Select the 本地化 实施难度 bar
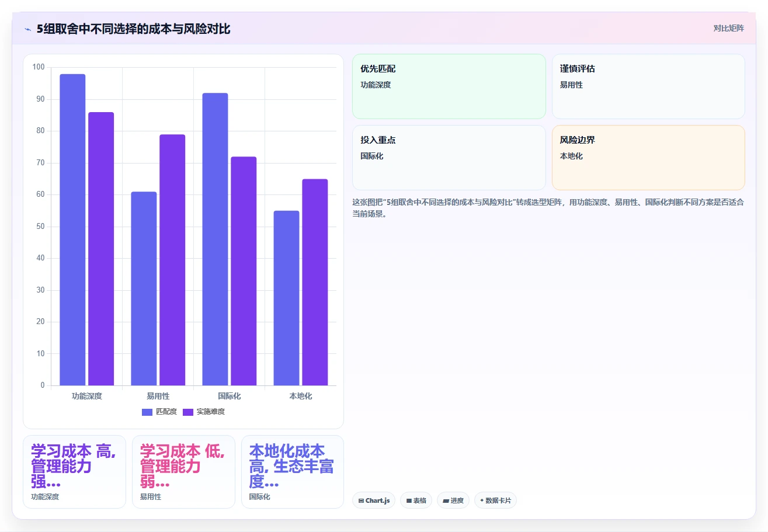Screen dimensions: 768x532 (x=315, y=282)
